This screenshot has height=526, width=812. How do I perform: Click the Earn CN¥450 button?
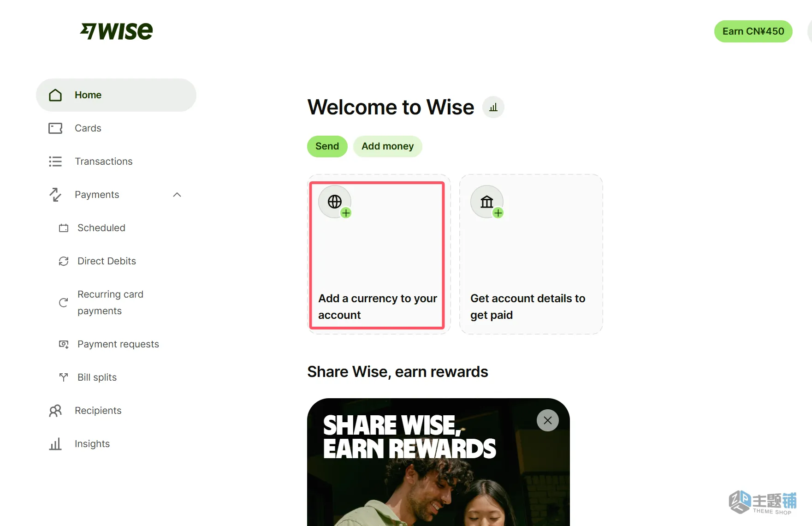753,31
